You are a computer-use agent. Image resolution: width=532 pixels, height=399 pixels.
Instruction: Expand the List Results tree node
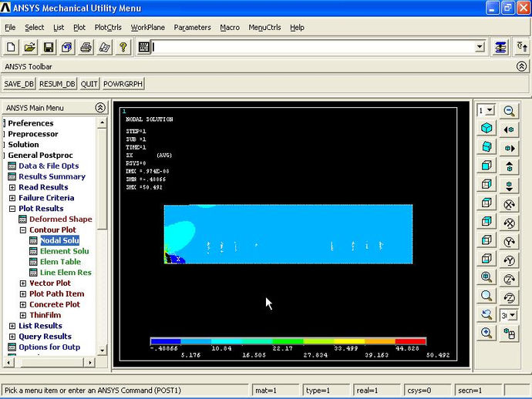tap(12, 326)
